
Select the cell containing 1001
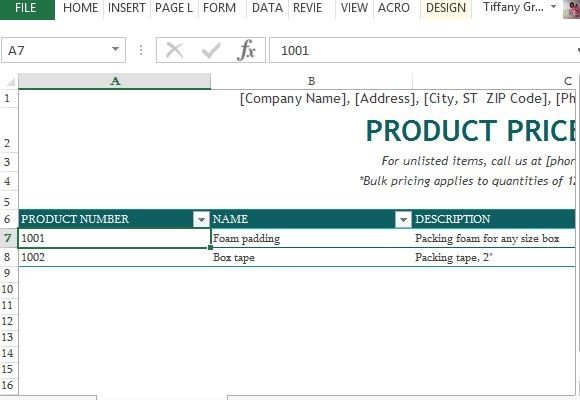pyautogui.click(x=114, y=238)
